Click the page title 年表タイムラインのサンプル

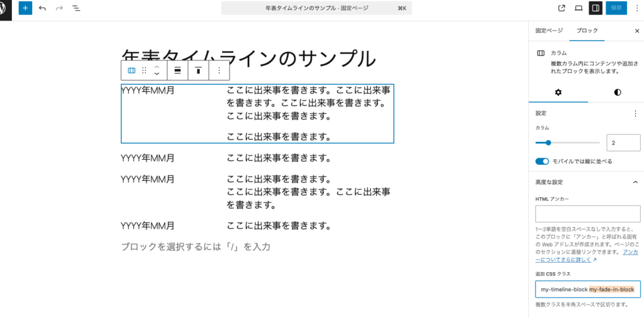click(x=248, y=58)
